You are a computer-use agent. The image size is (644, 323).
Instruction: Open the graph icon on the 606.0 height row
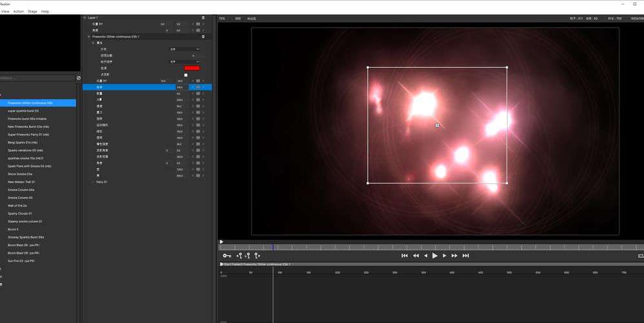pos(198,176)
